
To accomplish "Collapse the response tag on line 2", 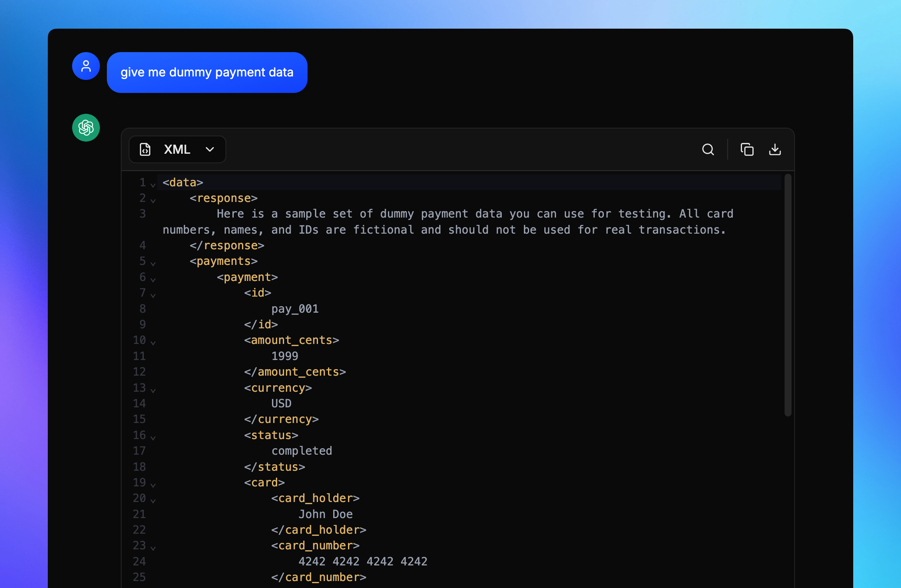I will coord(153,201).
